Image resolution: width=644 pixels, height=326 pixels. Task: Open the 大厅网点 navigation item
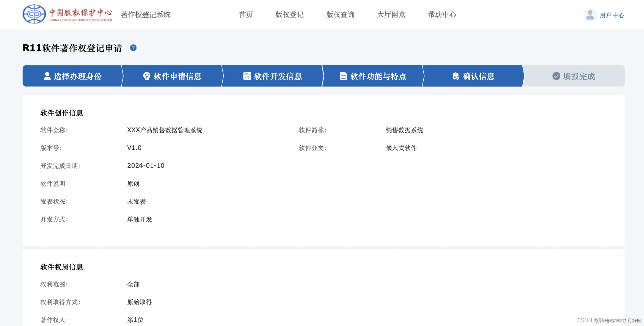pos(391,15)
